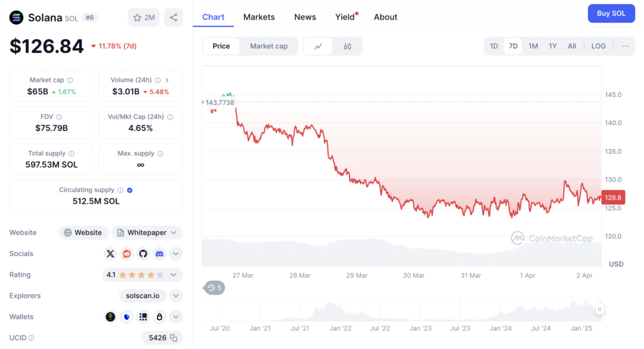This screenshot has height=349, width=644.
Task: Copy the UCID 5426 value
Action: point(174,338)
